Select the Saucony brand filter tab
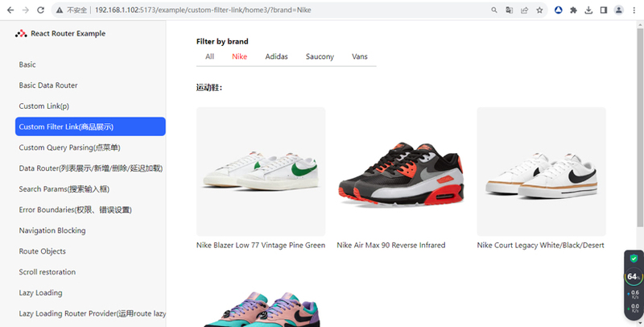Image resolution: width=644 pixels, height=327 pixels. 320,56
